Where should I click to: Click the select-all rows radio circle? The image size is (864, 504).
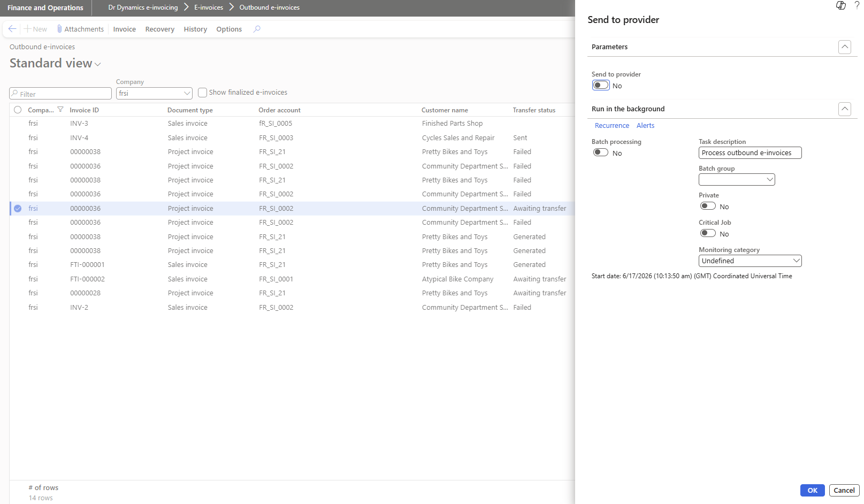18,110
